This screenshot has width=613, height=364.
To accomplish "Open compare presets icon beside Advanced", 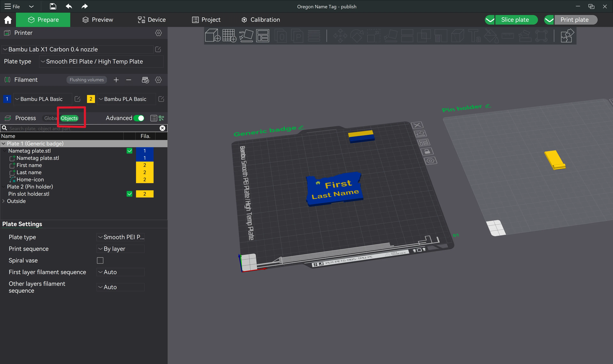I will click(161, 118).
